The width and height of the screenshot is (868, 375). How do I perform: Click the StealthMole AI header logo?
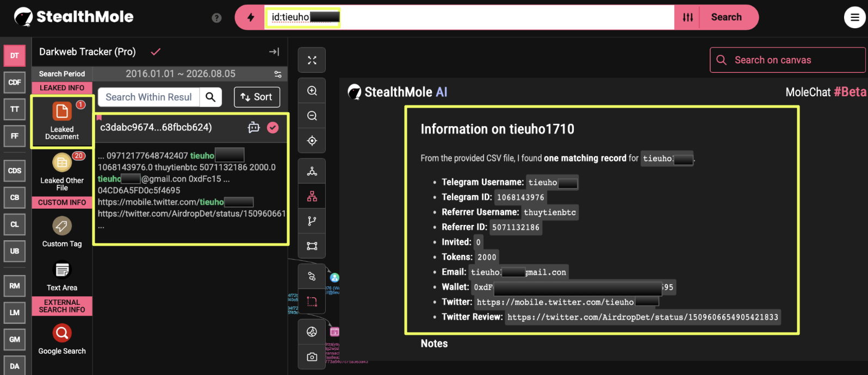click(398, 92)
